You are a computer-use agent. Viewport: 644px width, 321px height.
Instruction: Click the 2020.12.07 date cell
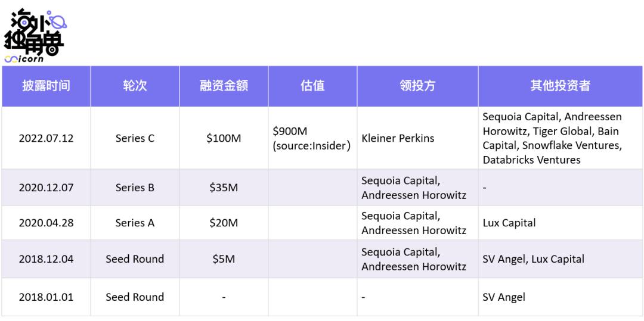tap(46, 188)
